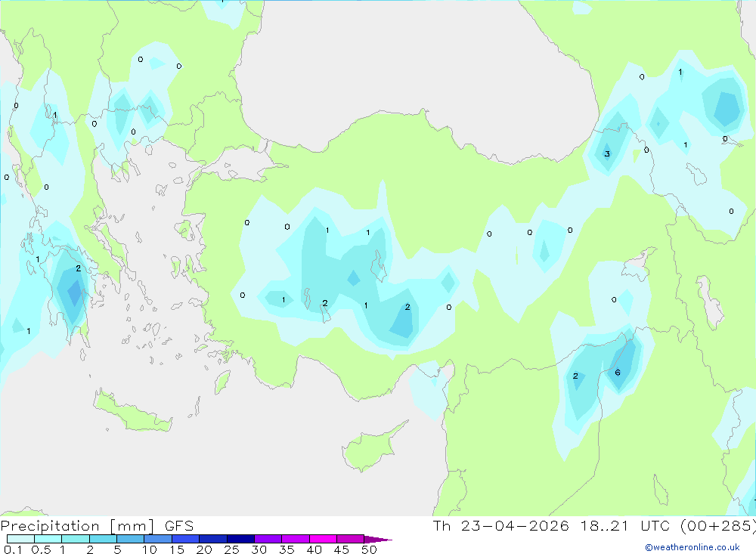Click the '(00+285)' forecast offset text
This screenshot has height=554, width=756.
click(x=718, y=525)
